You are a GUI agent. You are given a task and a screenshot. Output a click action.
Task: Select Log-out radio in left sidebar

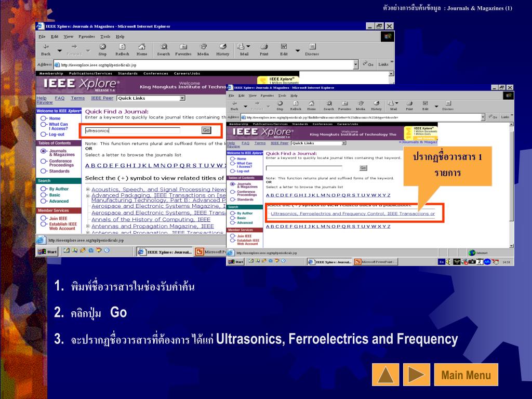pos(44,135)
